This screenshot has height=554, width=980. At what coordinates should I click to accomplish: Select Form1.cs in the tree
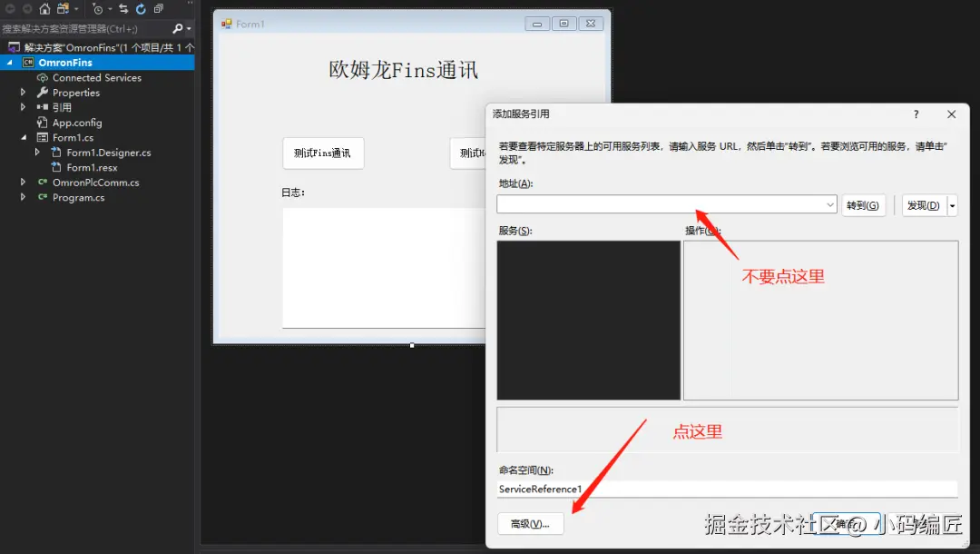pyautogui.click(x=73, y=137)
